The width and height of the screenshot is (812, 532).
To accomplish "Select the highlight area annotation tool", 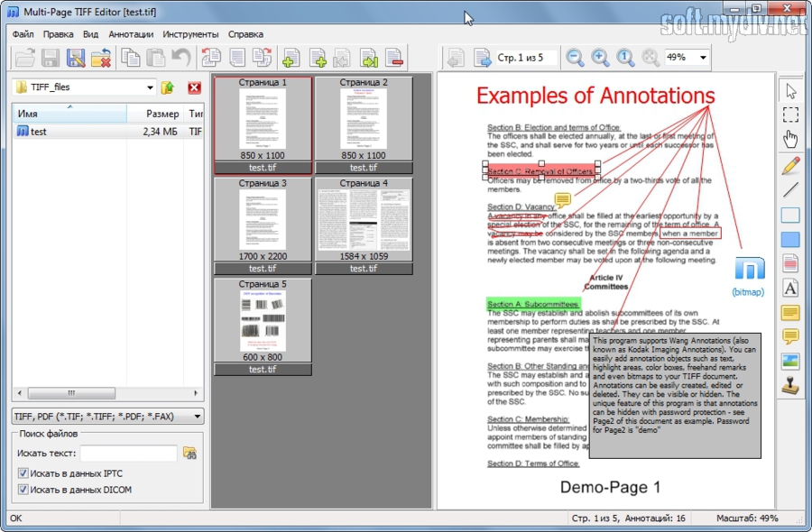I will tap(790, 263).
